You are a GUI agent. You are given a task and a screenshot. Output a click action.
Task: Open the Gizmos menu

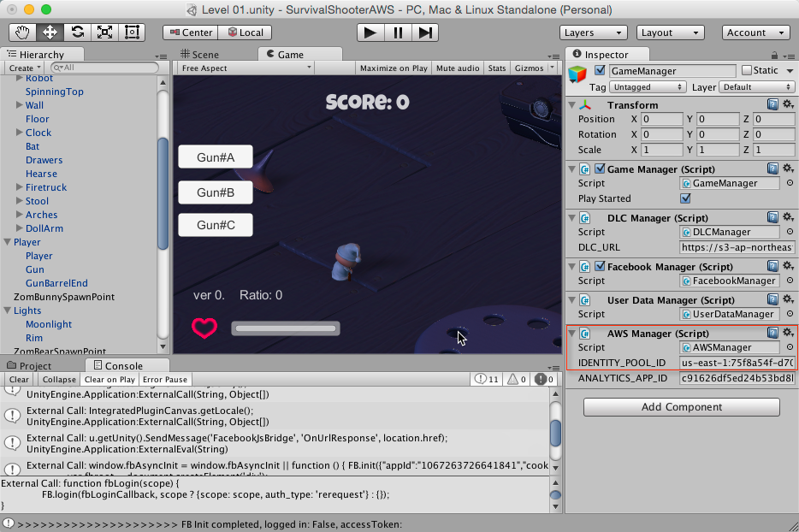click(534, 68)
